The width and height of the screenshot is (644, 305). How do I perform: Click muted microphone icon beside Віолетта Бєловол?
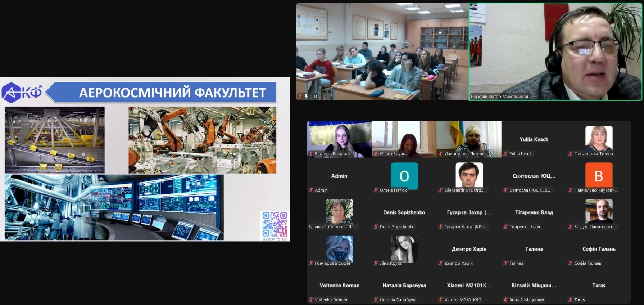click(x=311, y=154)
